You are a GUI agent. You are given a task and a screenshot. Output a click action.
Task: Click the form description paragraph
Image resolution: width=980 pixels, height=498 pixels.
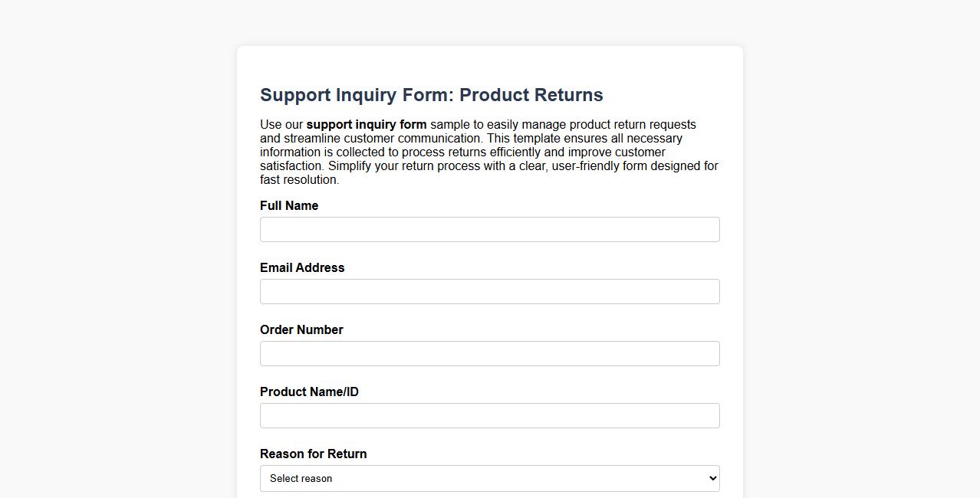point(488,152)
